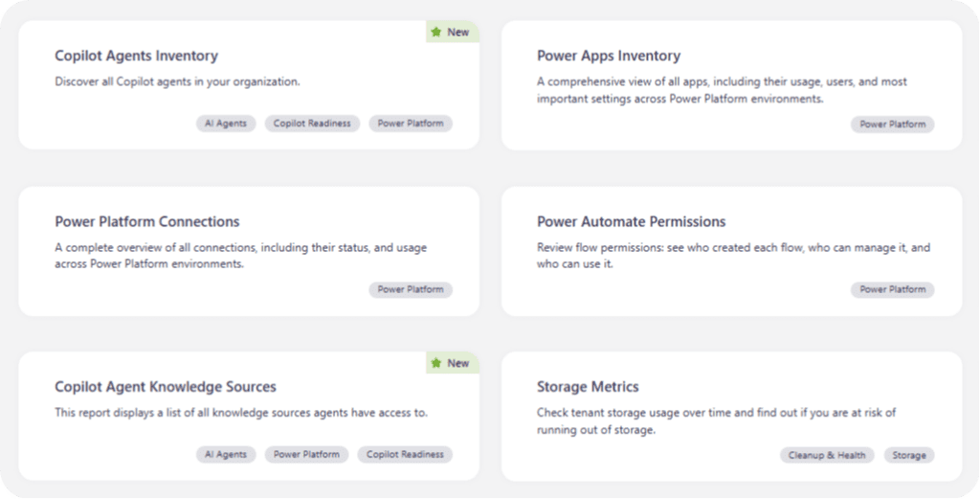The image size is (980, 499).
Task: Select AI Agents tag on Knowledge Sources card
Action: point(226,455)
